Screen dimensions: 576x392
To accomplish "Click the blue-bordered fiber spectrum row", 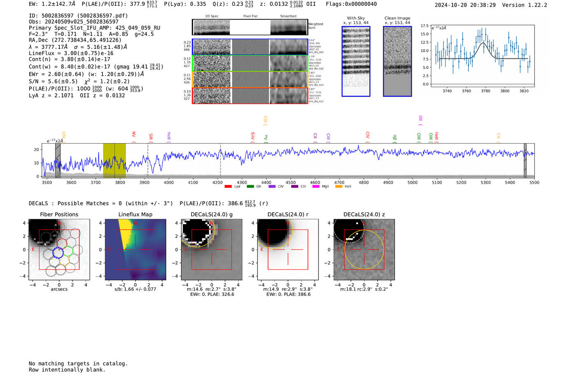I will coord(250,47).
